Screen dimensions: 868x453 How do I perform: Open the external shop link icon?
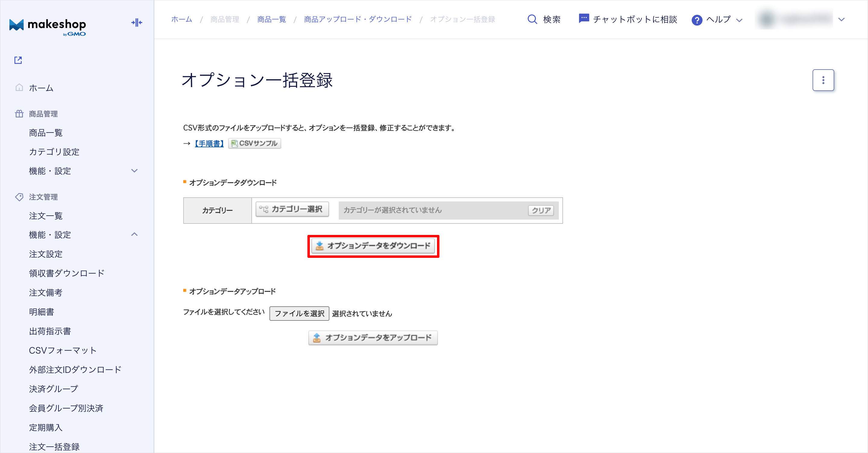coord(18,60)
